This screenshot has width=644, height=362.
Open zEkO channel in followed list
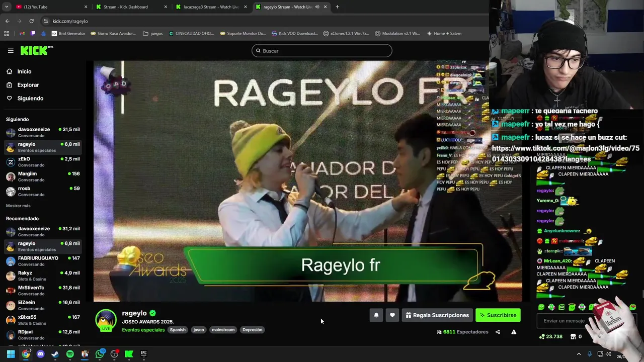pyautogui.click(x=43, y=162)
